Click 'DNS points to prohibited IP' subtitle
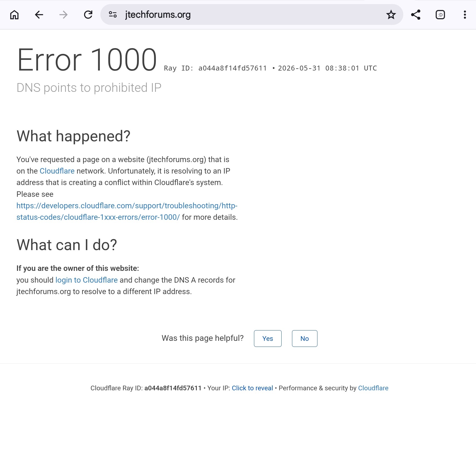The width and height of the screenshot is (476, 457). [89, 88]
